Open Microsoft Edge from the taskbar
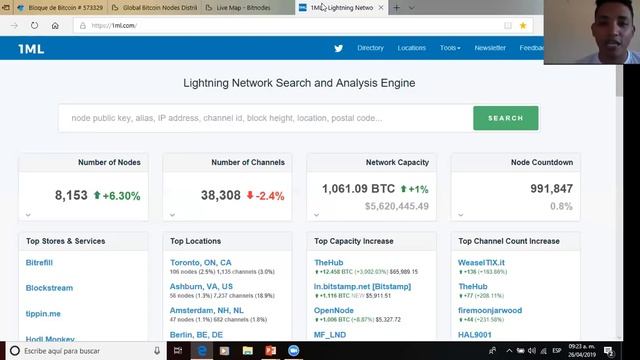Screen dimensions: 640x360 202,351
